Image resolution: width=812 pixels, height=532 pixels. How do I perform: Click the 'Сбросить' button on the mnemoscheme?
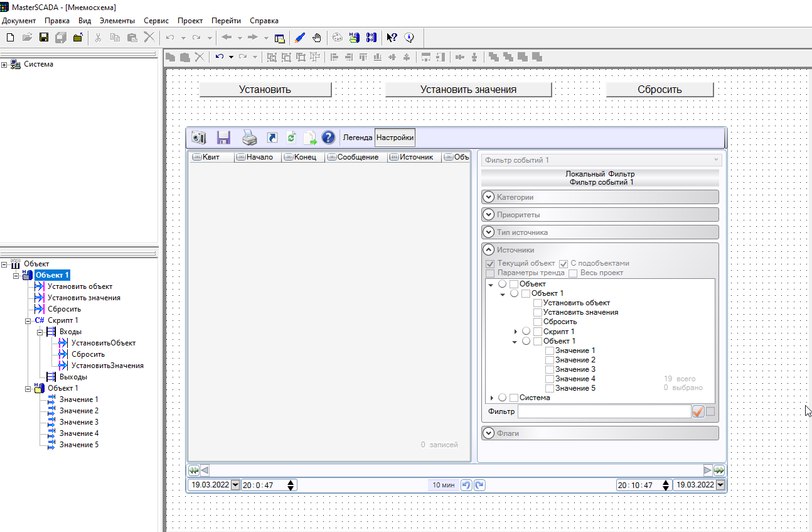click(x=660, y=89)
